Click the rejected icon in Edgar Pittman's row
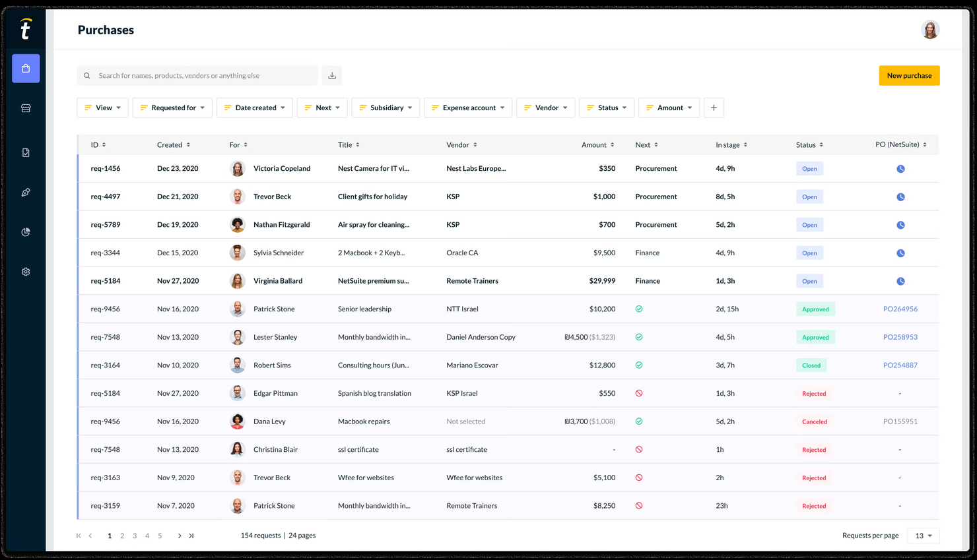977x560 pixels. 638,392
